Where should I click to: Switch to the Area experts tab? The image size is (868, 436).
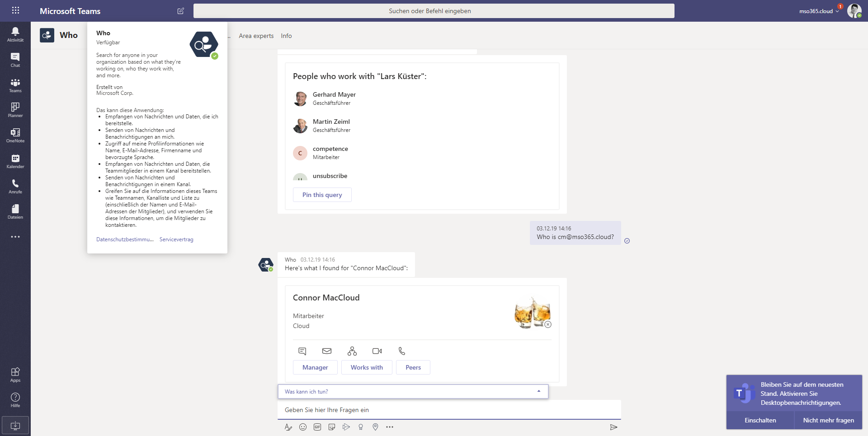point(256,36)
